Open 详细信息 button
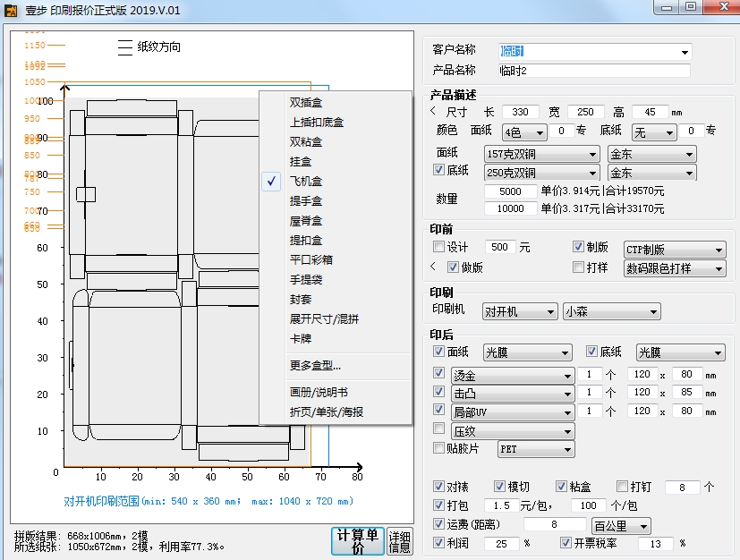 click(399, 541)
